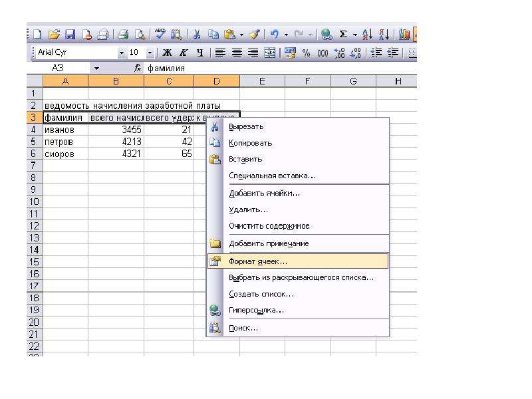Run the spelling check ABC icon

click(x=160, y=34)
